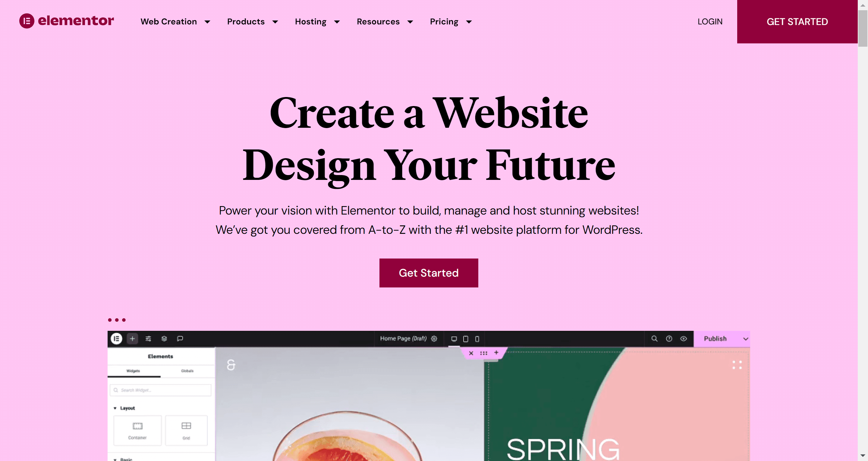
Task: Click the add new element icon
Action: [x=132, y=339]
